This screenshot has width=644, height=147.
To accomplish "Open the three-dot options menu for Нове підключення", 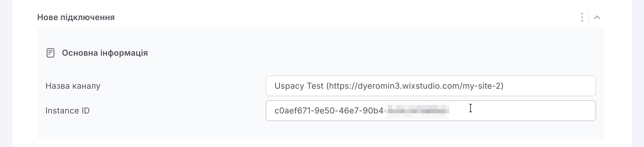I will 582,17.
